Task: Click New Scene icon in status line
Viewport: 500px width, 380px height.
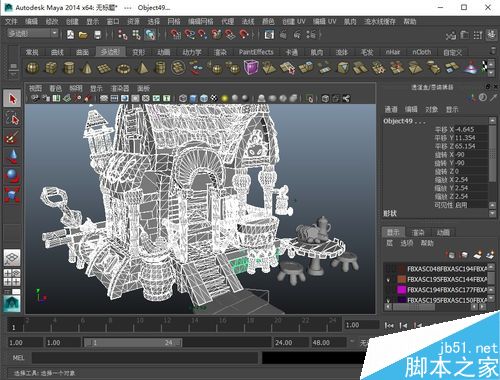Action: (70, 34)
